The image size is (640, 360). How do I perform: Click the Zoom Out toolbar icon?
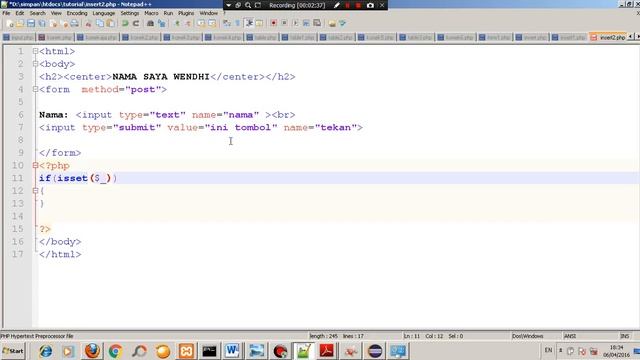(x=188, y=24)
